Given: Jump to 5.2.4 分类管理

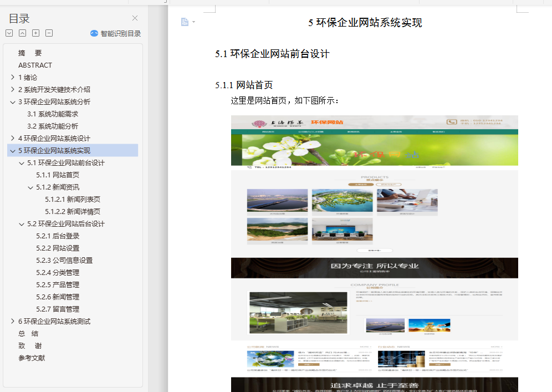Looking at the screenshot, I should coord(58,273).
